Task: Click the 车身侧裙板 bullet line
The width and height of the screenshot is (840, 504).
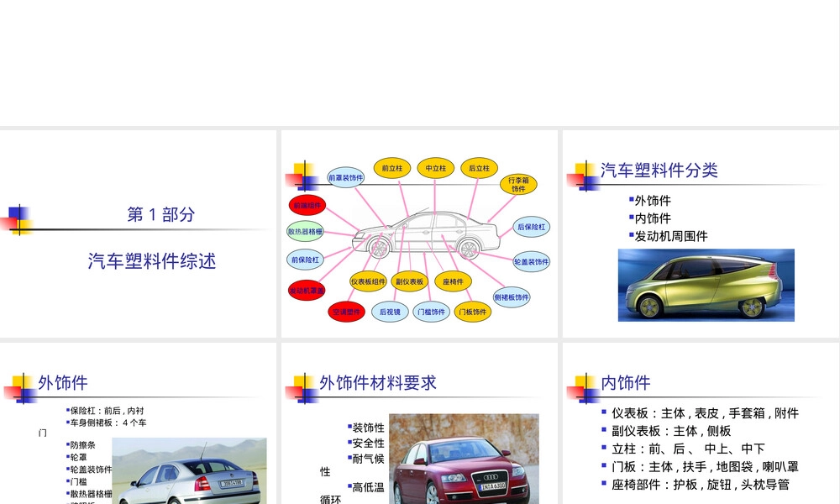Action: point(106,423)
